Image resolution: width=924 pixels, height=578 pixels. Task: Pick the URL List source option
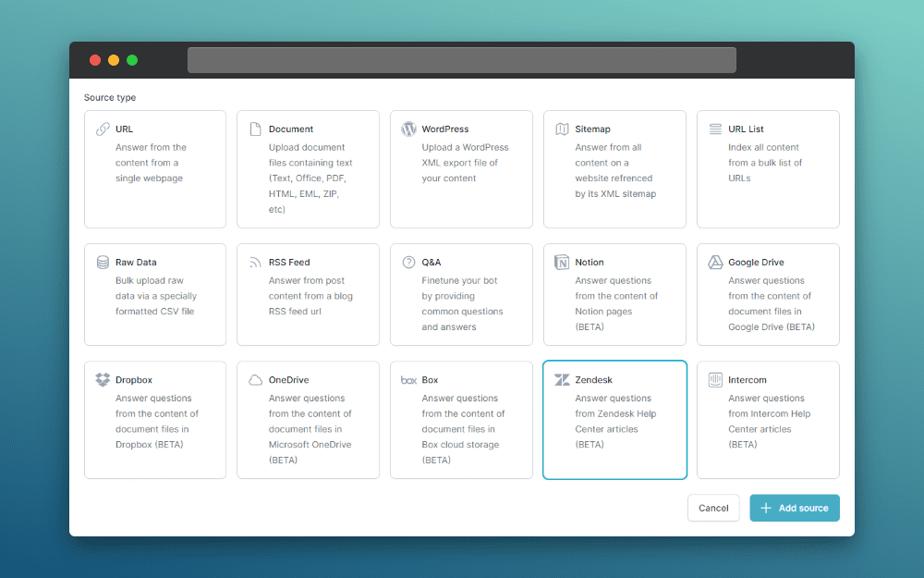(x=768, y=169)
